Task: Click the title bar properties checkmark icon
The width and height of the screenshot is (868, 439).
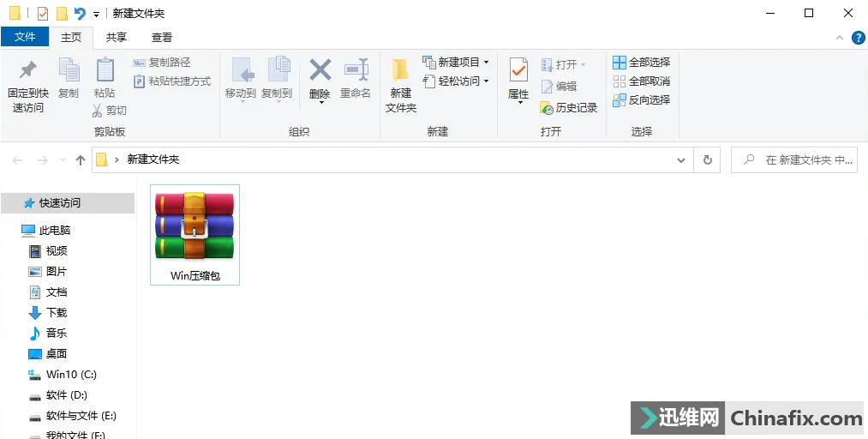Action: tap(43, 13)
